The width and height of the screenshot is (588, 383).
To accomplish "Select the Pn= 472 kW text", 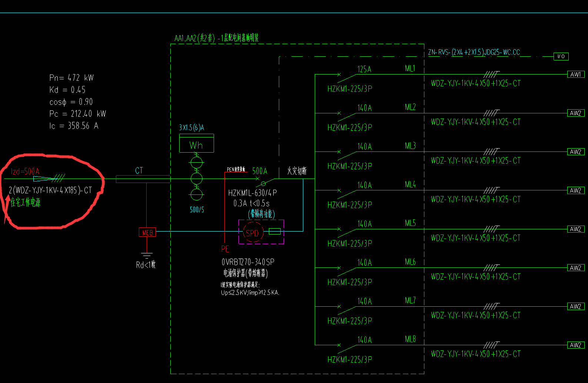I will click(x=71, y=78).
